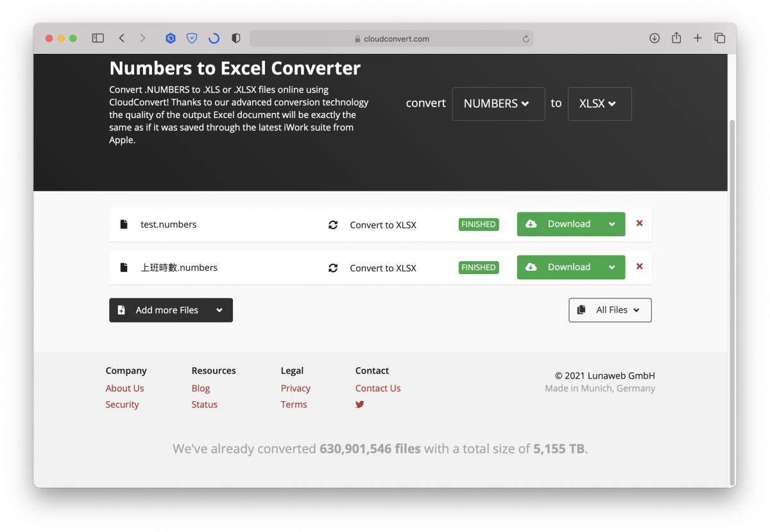
Task: Expand the Add more Files arrow
Action: 219,310
